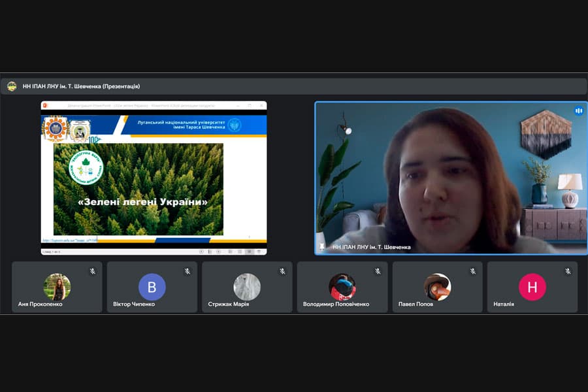Click Віктор Чипенко's muted microphone icon
Image resolution: width=588 pixels, height=392 pixels.
(188, 270)
